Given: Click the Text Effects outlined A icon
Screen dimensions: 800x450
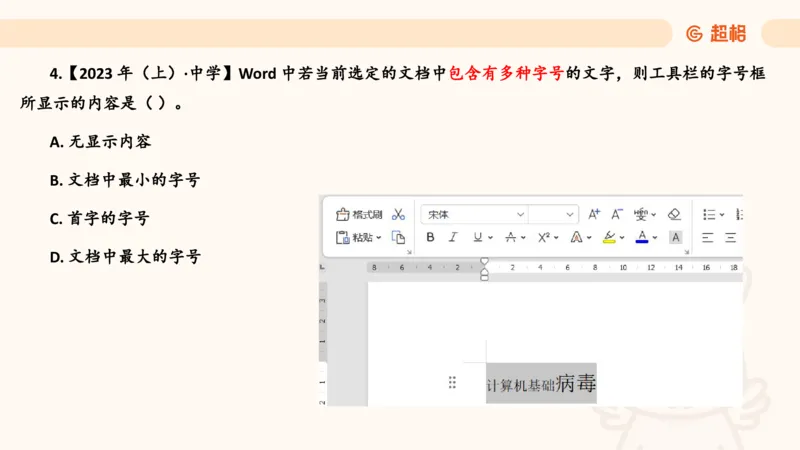Looking at the screenshot, I should [577, 237].
